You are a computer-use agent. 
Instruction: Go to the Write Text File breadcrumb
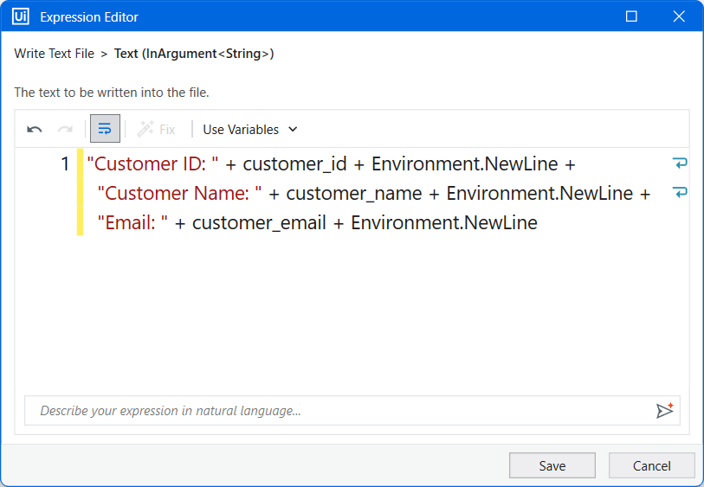point(54,53)
